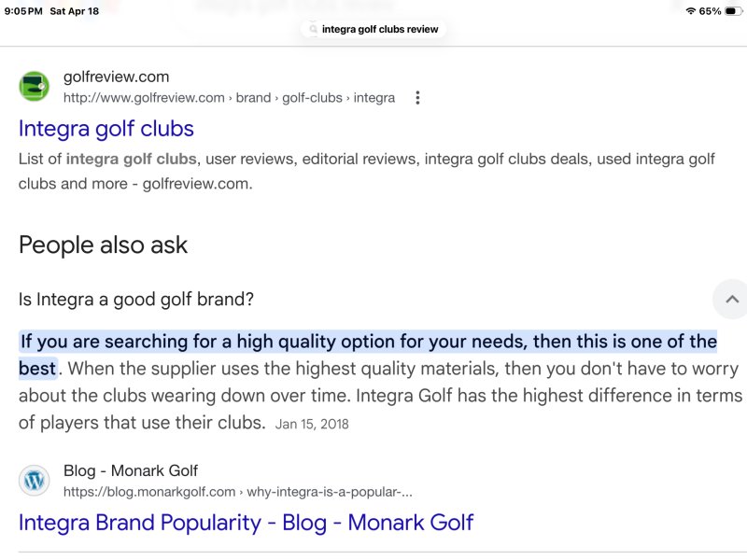747x560 pixels.
Task: Tap the 9:05 PM clock in the status bar
Action: [x=22, y=11]
